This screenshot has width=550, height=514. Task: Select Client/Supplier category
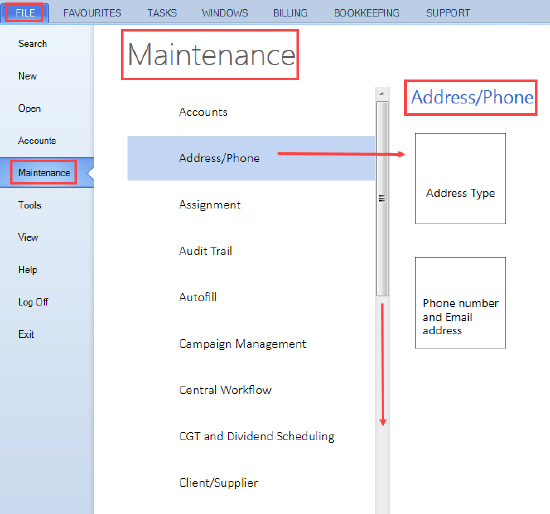point(219,483)
